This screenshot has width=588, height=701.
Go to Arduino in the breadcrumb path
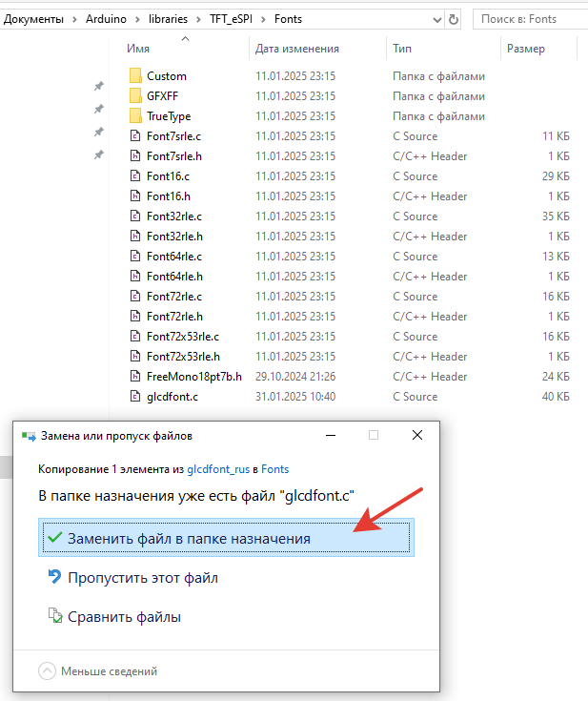[106, 19]
